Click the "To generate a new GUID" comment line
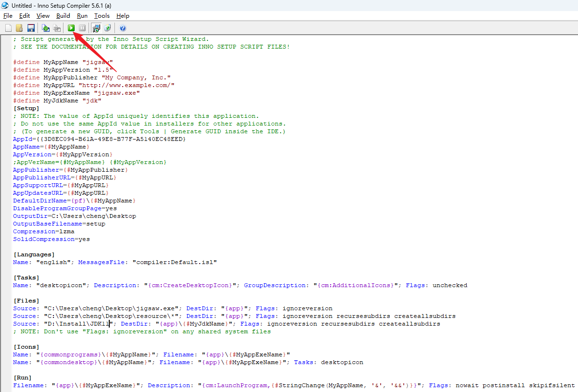 150,131
